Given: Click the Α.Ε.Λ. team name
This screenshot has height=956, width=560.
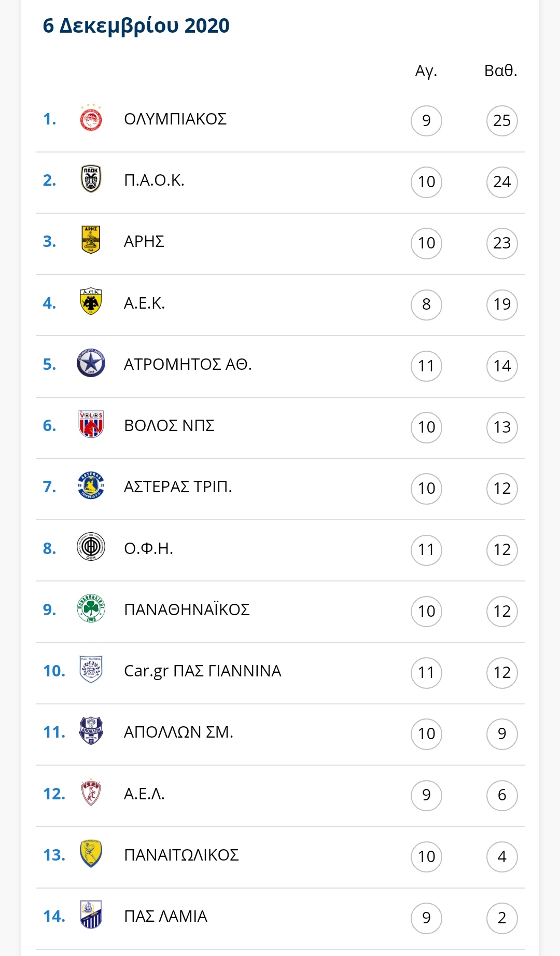Looking at the screenshot, I should click(144, 794).
